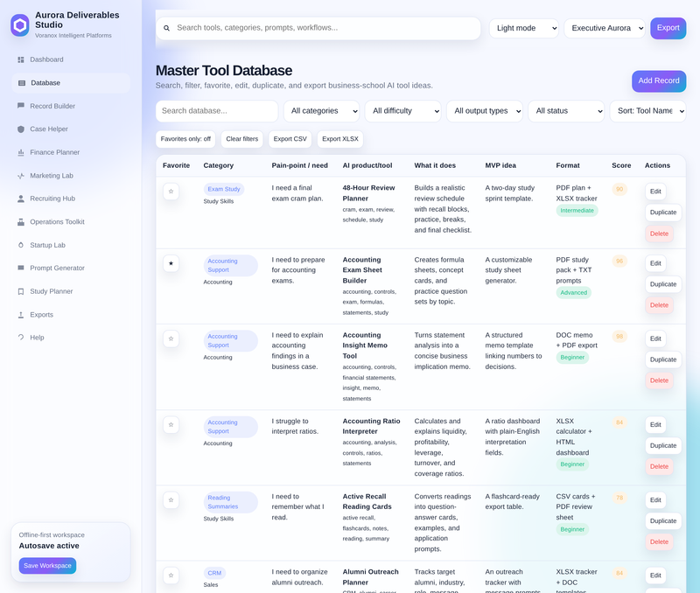The height and width of the screenshot is (593, 700).
Task: Expand the All output types filter
Action: click(485, 111)
